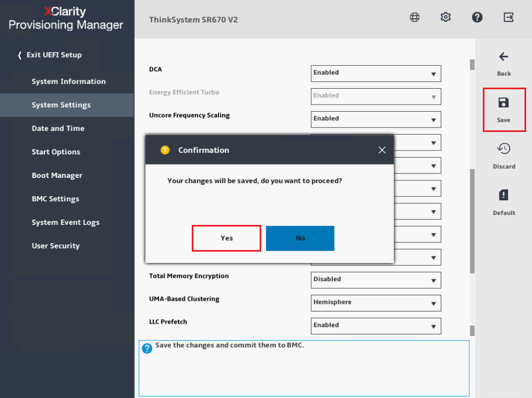Click the settings list vertical scrollbar thumb
Viewport: 532px width, 398px height.
tap(472, 221)
